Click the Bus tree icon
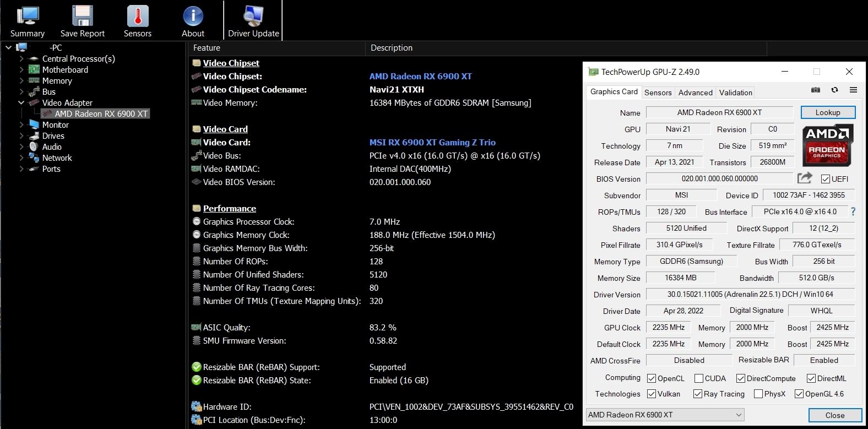Screen dimensions: 868x429 coord(34,91)
